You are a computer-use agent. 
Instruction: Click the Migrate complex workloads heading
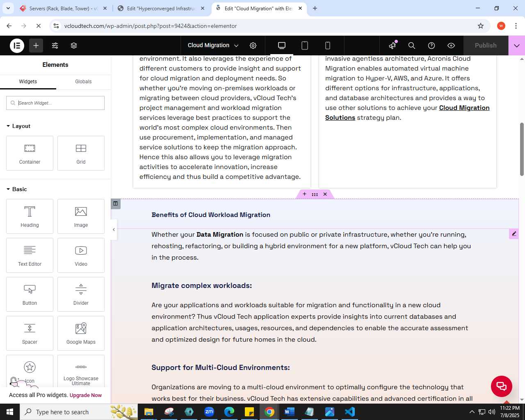coord(201,285)
